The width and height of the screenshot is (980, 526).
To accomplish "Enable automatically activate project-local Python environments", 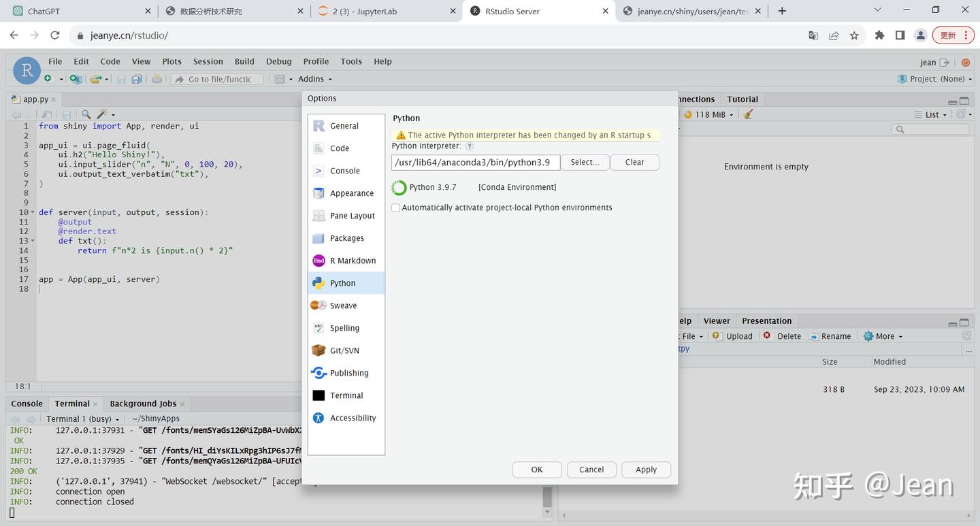I will click(395, 208).
